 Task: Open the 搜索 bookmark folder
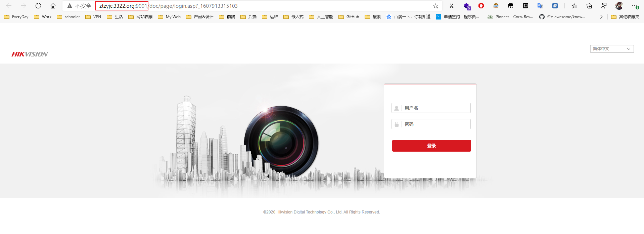pyautogui.click(x=373, y=17)
